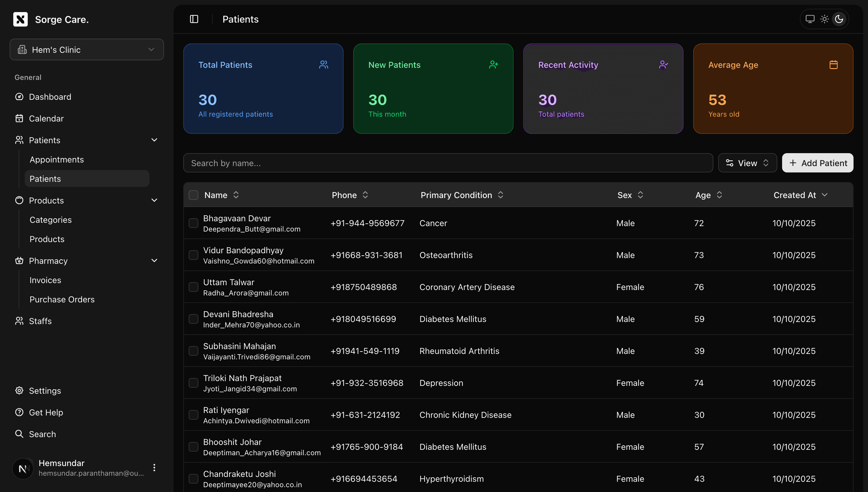868x492 pixels.
Task: Open the Dashboard via its compass icon
Action: click(19, 97)
